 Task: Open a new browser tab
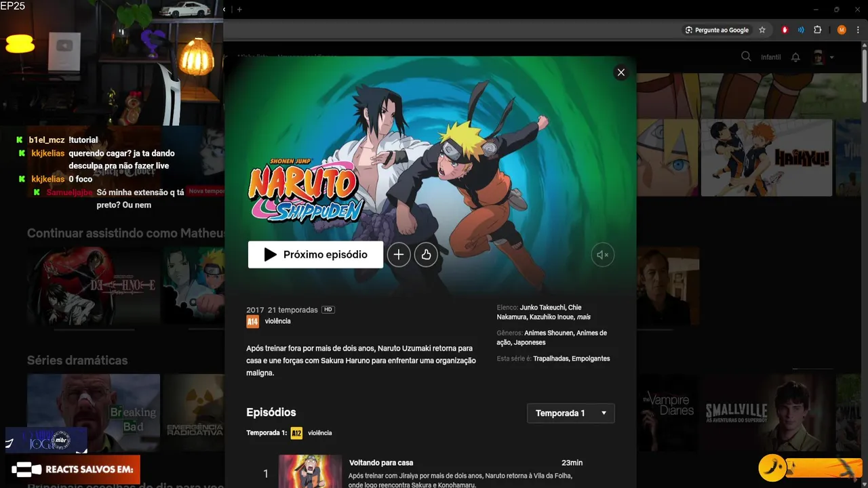(x=239, y=9)
